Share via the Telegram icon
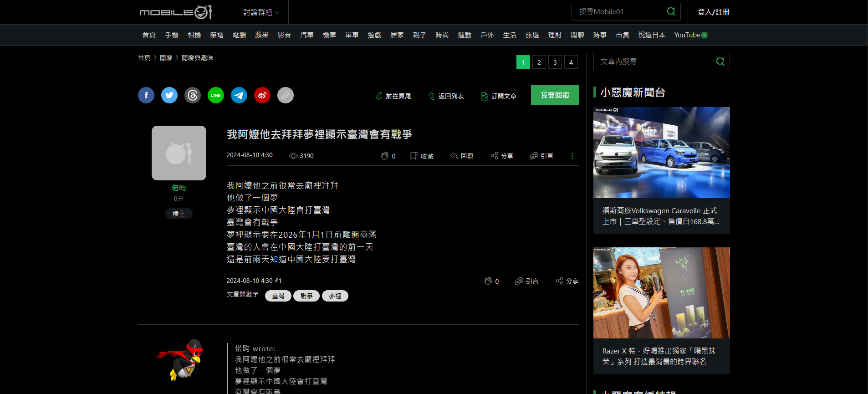The height and width of the screenshot is (394, 868). tap(239, 95)
